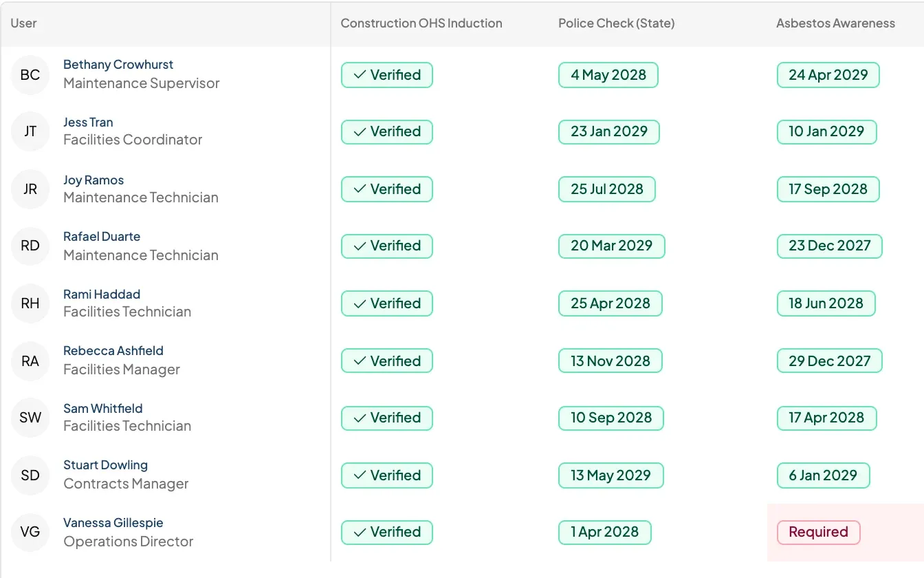Click the SD avatar for Stuart Dowling
The image size is (924, 578).
30,475
